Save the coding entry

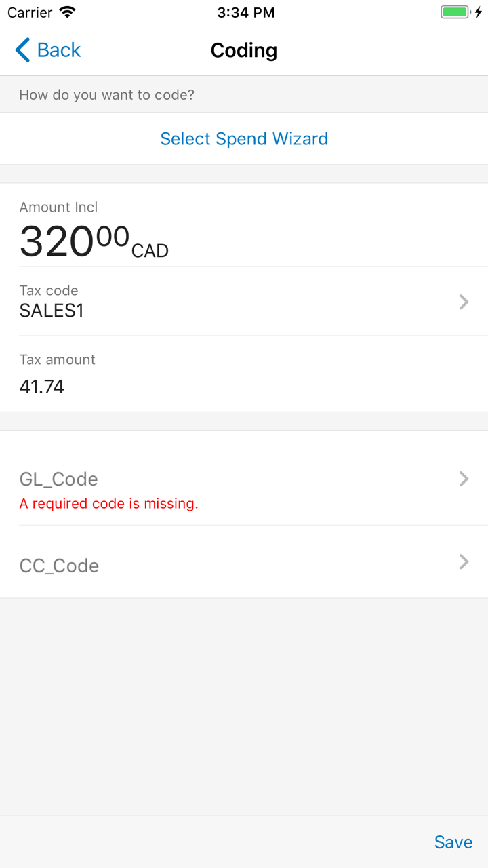(453, 842)
